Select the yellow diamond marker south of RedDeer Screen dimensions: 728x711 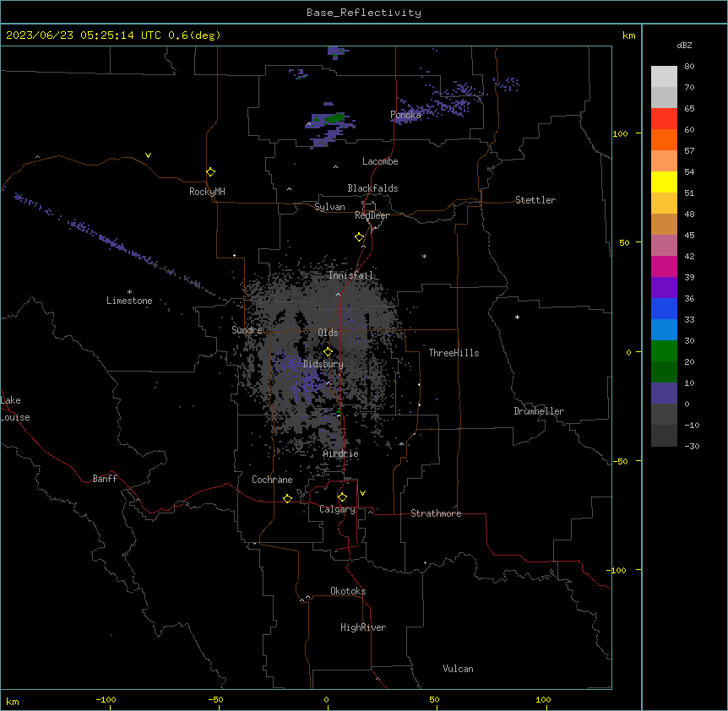tap(360, 237)
